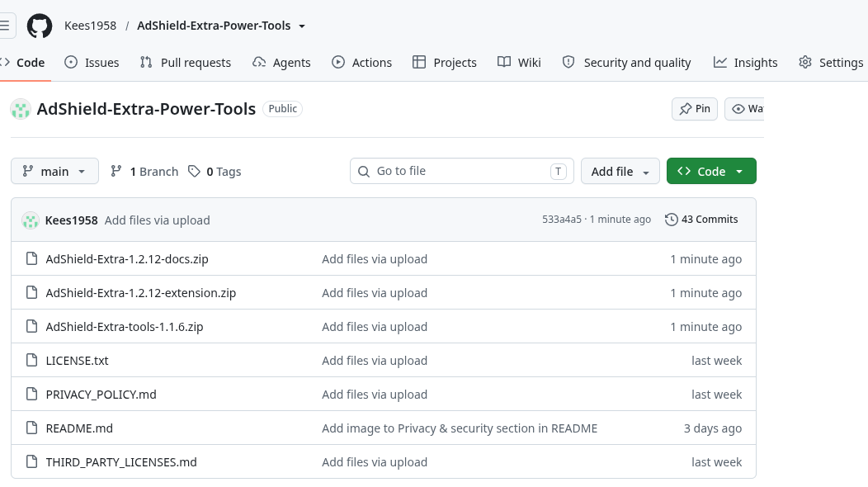Open the Projects tab
This screenshot has height=487, width=868.
coord(445,63)
